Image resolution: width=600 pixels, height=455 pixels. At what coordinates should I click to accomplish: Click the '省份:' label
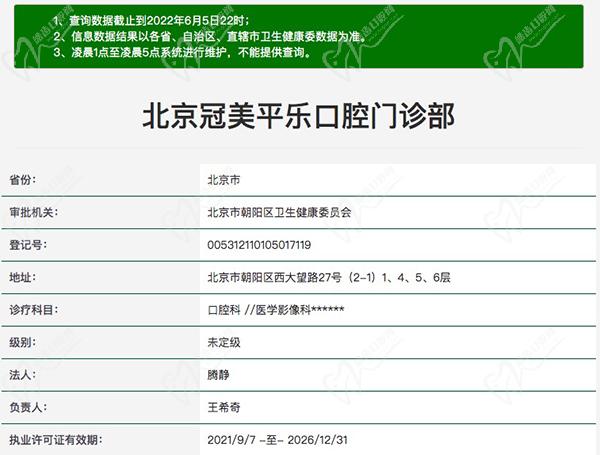click(22, 179)
